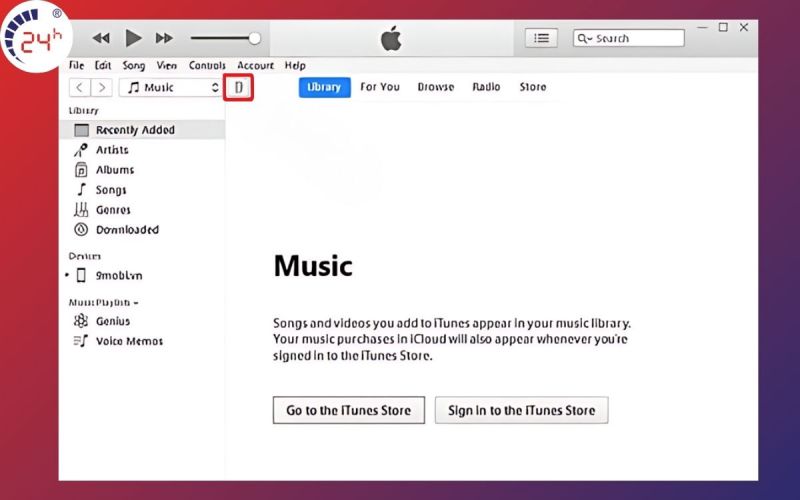
Task: Open the Help menu
Action: pyautogui.click(x=295, y=65)
